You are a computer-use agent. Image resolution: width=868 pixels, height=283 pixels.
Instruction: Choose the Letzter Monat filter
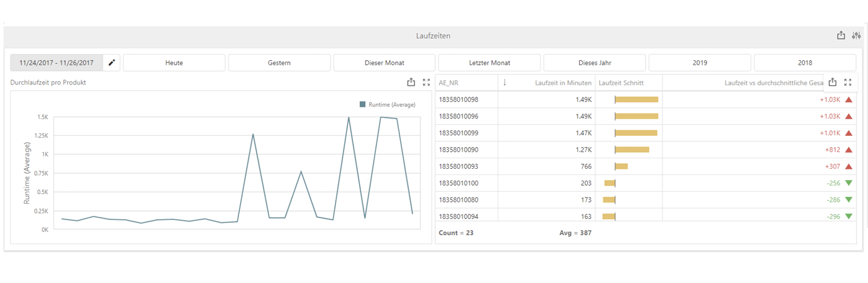[489, 63]
